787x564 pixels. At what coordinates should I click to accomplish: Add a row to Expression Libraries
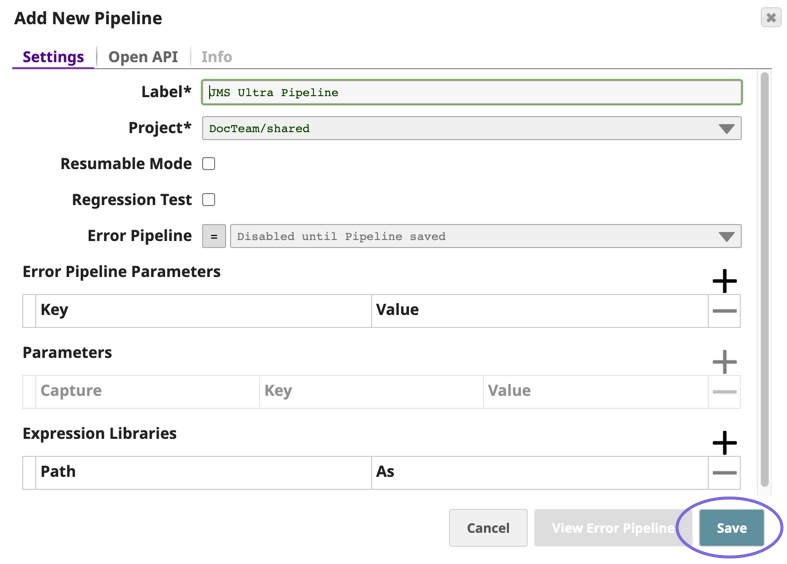(724, 443)
